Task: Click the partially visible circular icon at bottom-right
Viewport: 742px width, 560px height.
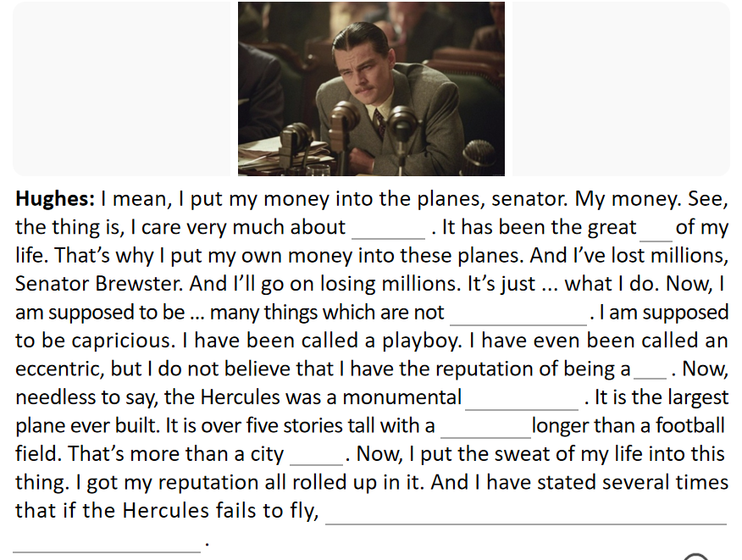Action: click(696, 557)
